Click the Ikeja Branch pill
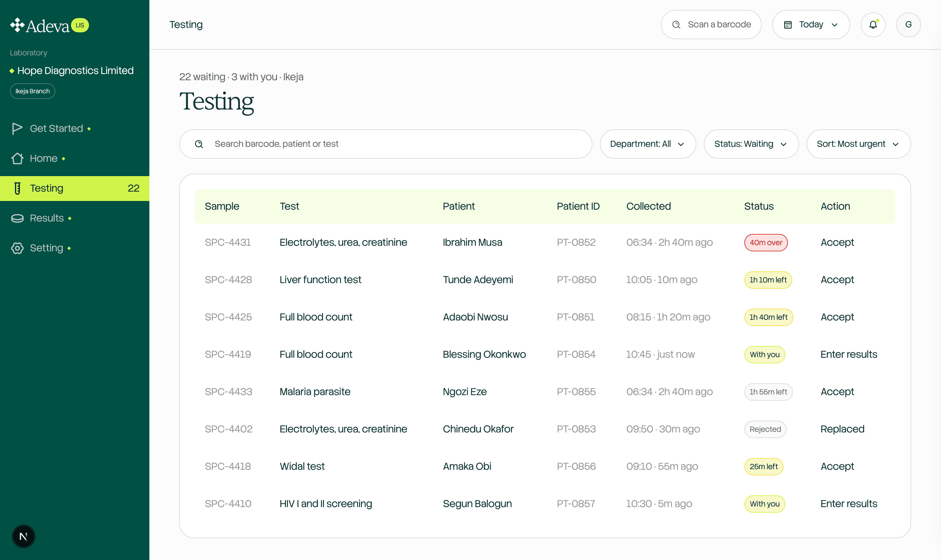Screen dimensions: 941x560 tap(32, 91)
